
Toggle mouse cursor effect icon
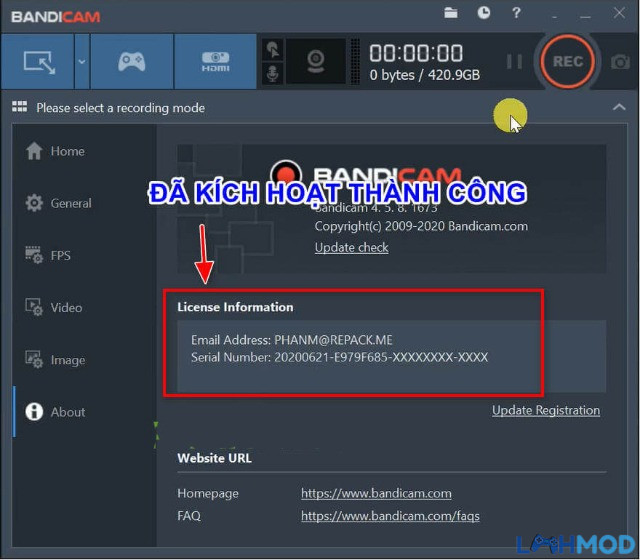click(273, 50)
